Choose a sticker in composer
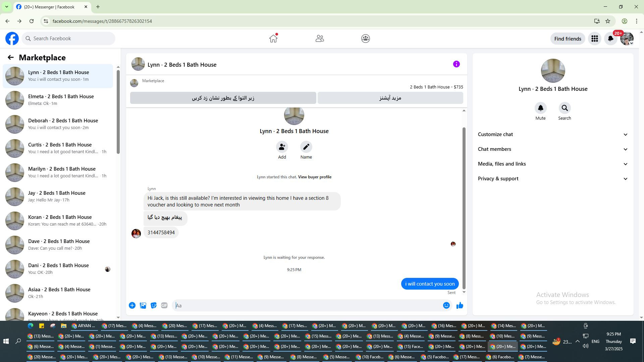 tap(154, 305)
